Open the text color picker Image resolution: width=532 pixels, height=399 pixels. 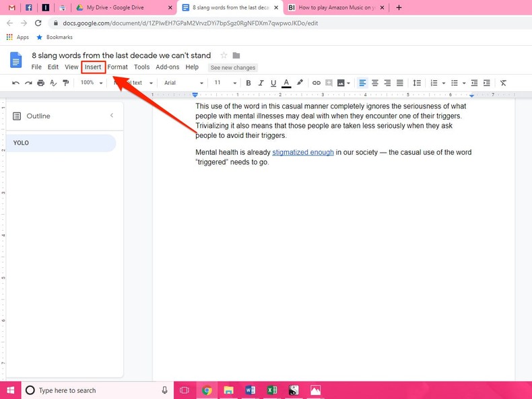tap(286, 83)
